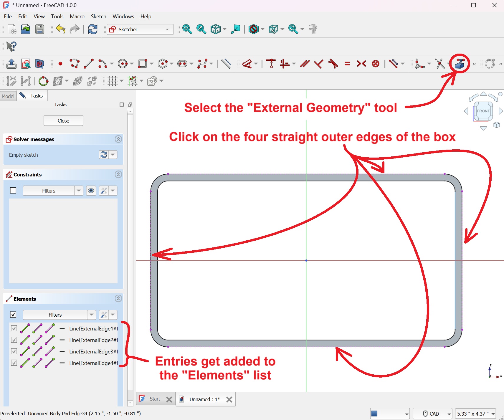Click the Elements Filters button
Viewport: 504px width, 420px height.
[55, 315]
